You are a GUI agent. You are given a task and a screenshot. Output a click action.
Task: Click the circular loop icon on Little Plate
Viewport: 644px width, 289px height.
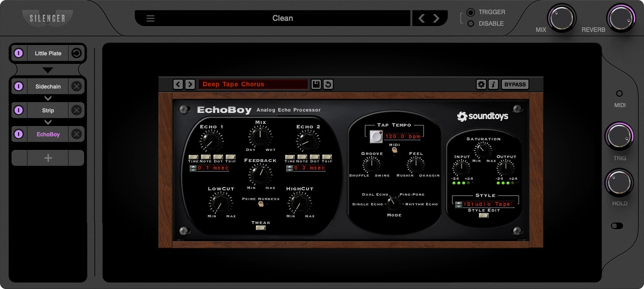[x=76, y=53]
